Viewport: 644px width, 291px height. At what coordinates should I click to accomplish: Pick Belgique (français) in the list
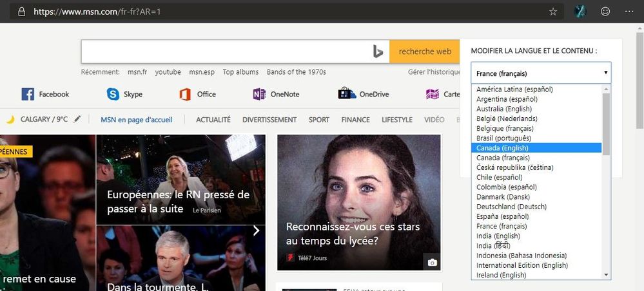click(536, 129)
